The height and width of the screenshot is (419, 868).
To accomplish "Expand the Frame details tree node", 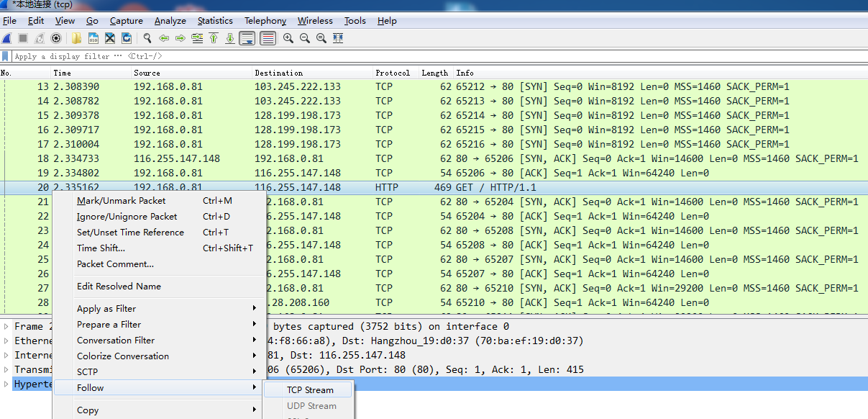I will [x=6, y=327].
